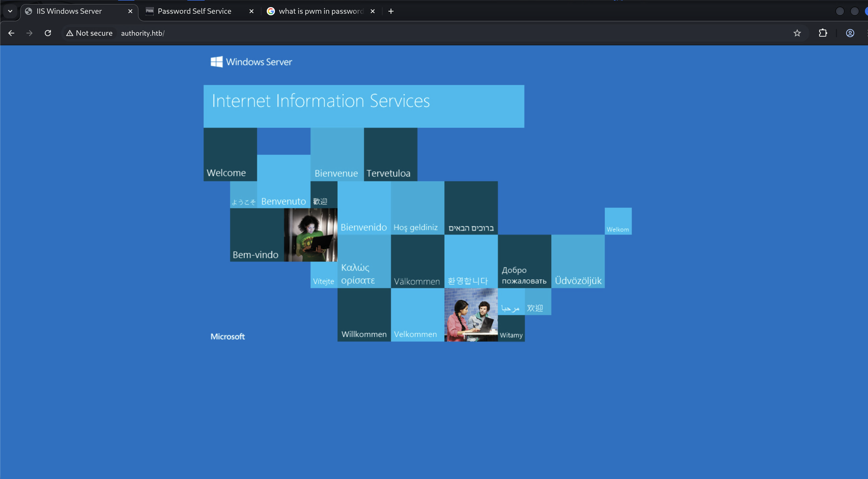Close the IIS Windows Server tab

pos(130,11)
